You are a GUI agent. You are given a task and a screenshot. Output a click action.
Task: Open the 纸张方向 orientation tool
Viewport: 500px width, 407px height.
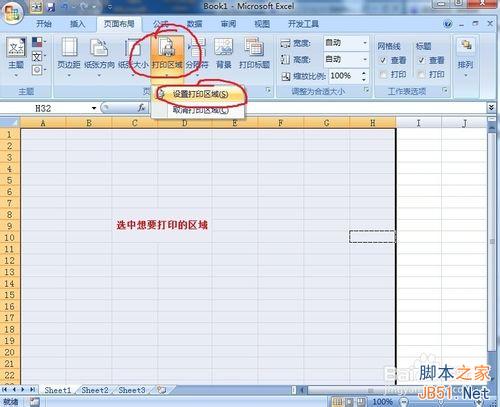(99, 54)
